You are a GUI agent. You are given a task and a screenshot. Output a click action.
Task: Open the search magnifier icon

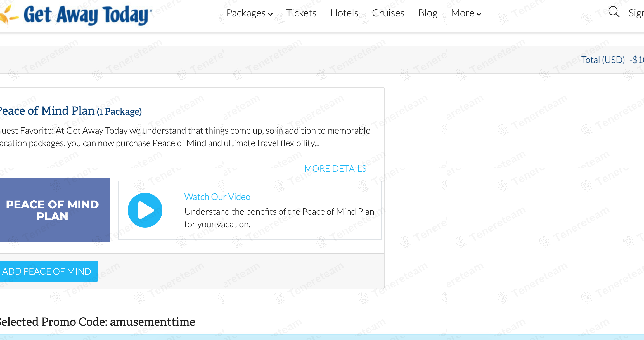(614, 12)
